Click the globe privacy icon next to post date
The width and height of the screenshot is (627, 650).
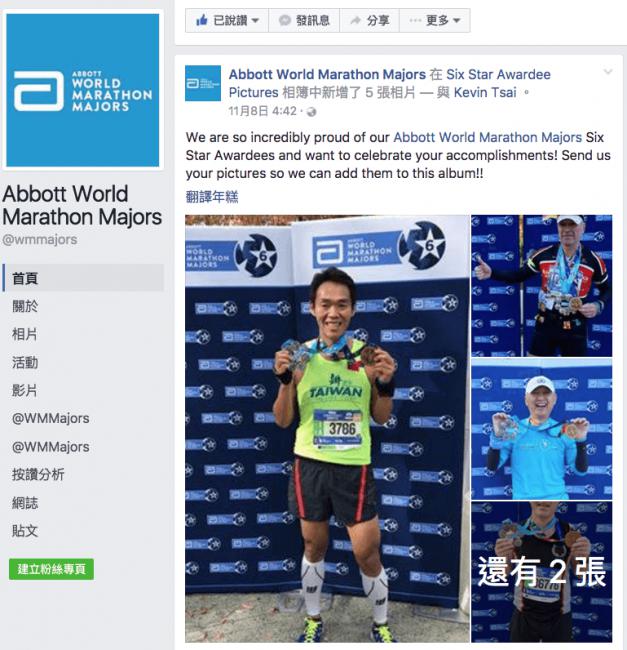click(x=312, y=112)
